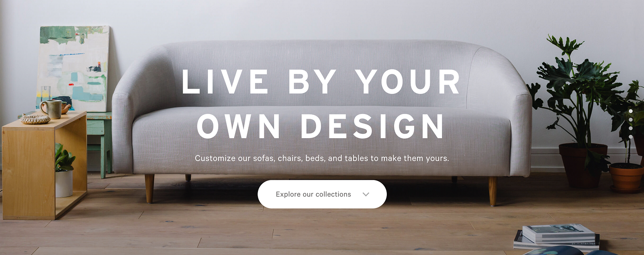Select the first active slide indicator dot
This screenshot has height=255, width=644.
pyautogui.click(x=631, y=111)
